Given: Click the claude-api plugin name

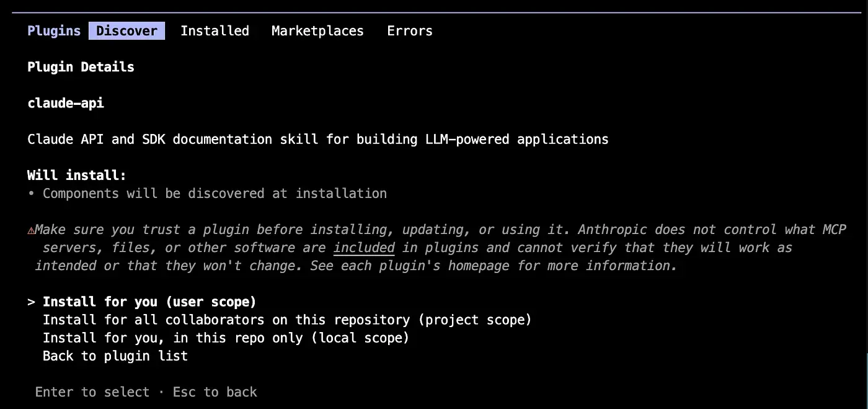Looking at the screenshot, I should 66,103.
